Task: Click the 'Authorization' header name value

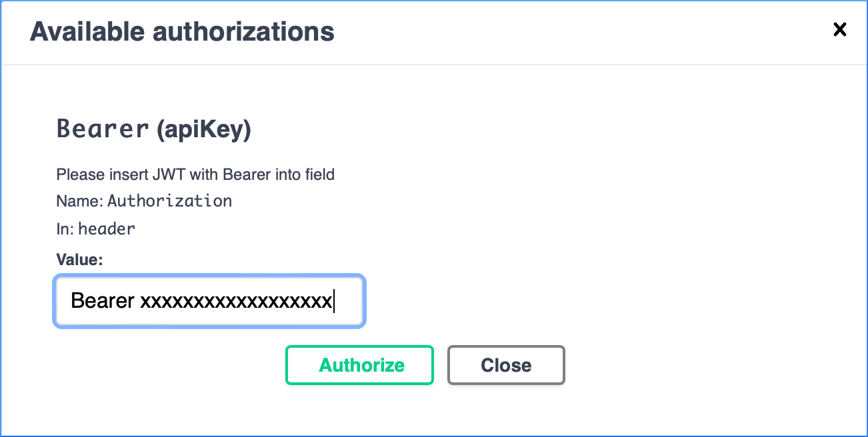Action: pyautogui.click(x=170, y=201)
